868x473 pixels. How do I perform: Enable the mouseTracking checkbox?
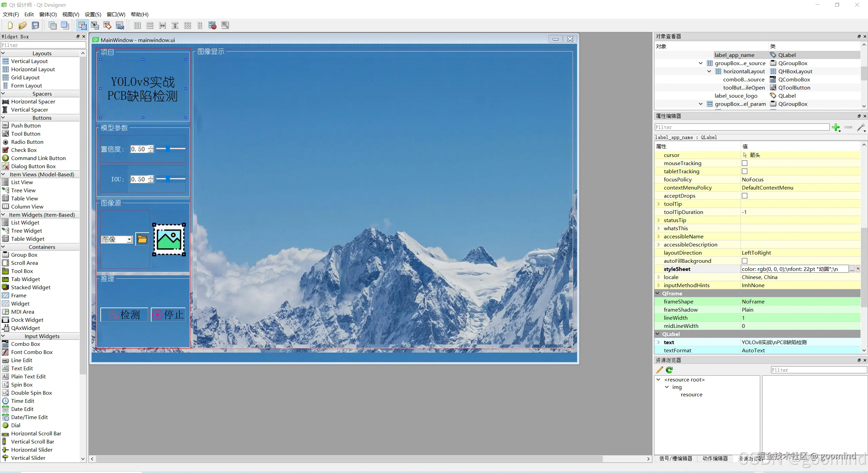(x=745, y=163)
